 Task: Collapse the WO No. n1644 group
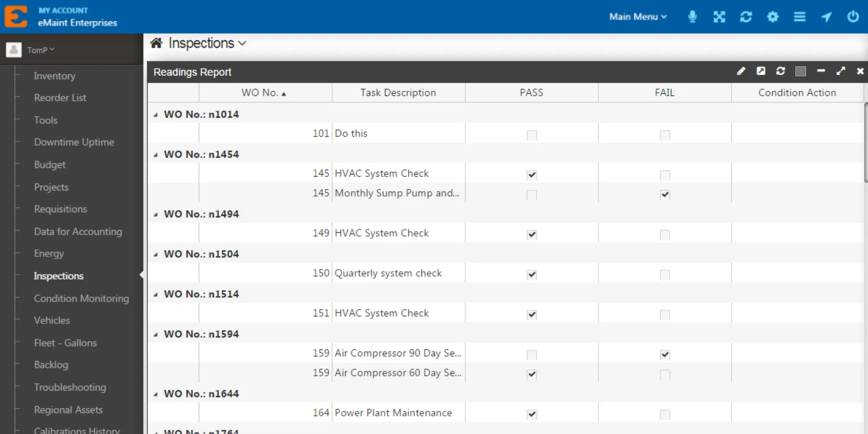click(x=155, y=395)
